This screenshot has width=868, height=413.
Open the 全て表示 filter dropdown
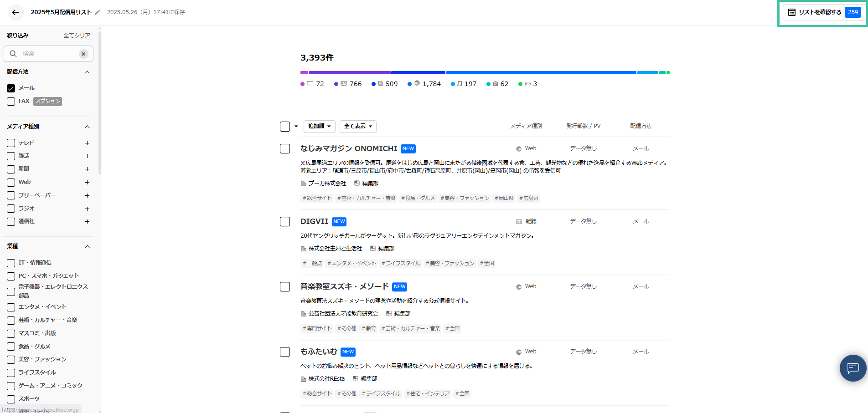click(x=358, y=127)
